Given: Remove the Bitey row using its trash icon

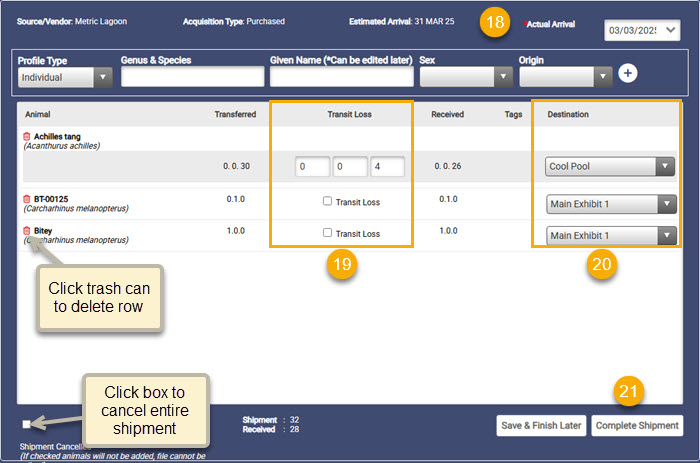Looking at the screenshot, I should pos(27,231).
